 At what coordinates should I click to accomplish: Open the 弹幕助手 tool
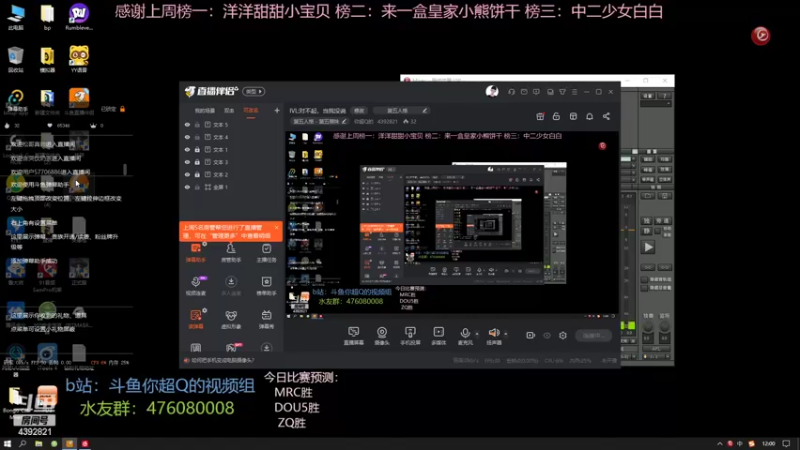click(x=196, y=253)
